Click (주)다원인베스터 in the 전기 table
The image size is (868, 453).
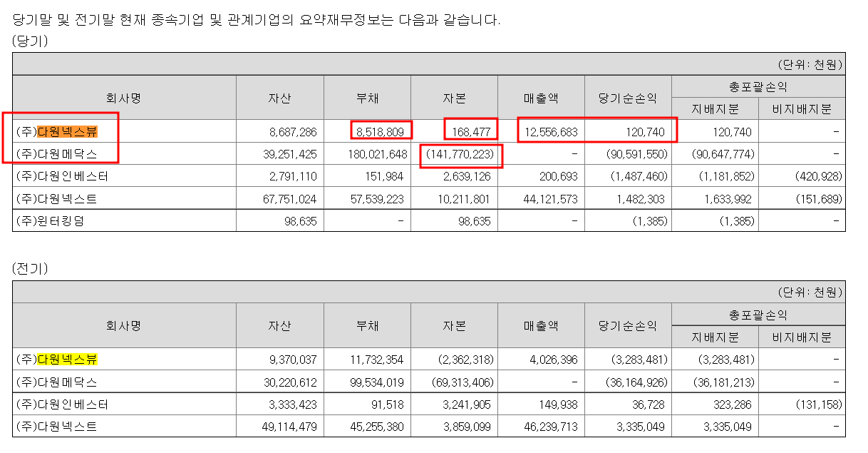point(62,404)
